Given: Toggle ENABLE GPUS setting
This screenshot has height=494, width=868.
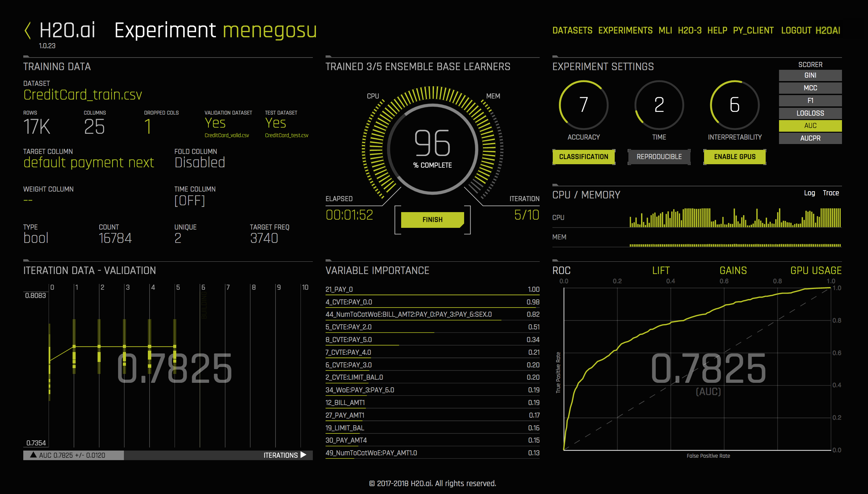Looking at the screenshot, I should coord(735,157).
